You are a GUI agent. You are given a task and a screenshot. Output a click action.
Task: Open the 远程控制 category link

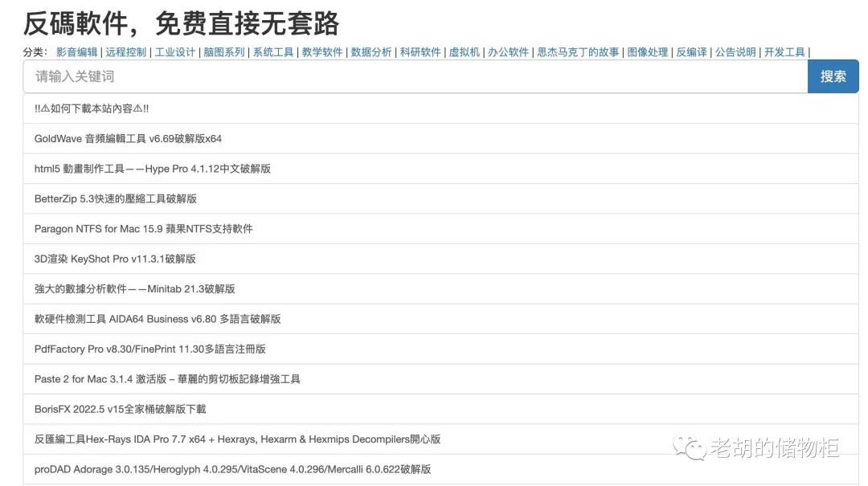(125, 52)
